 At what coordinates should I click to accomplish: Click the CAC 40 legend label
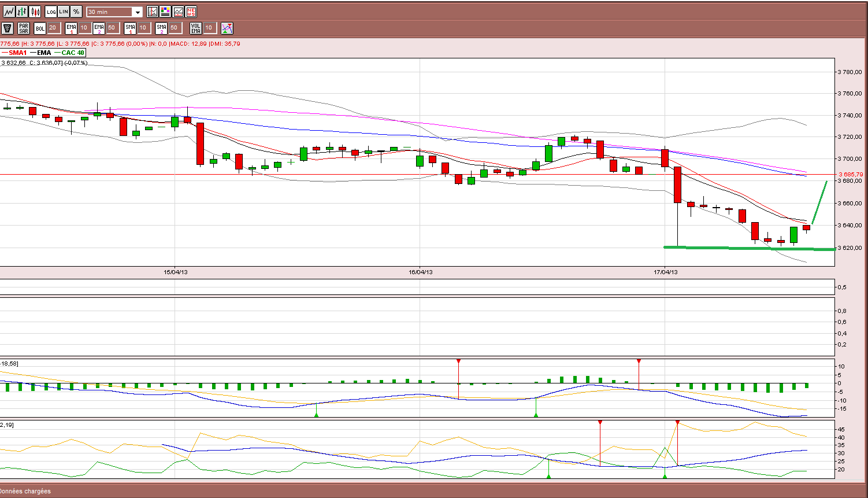(x=73, y=53)
